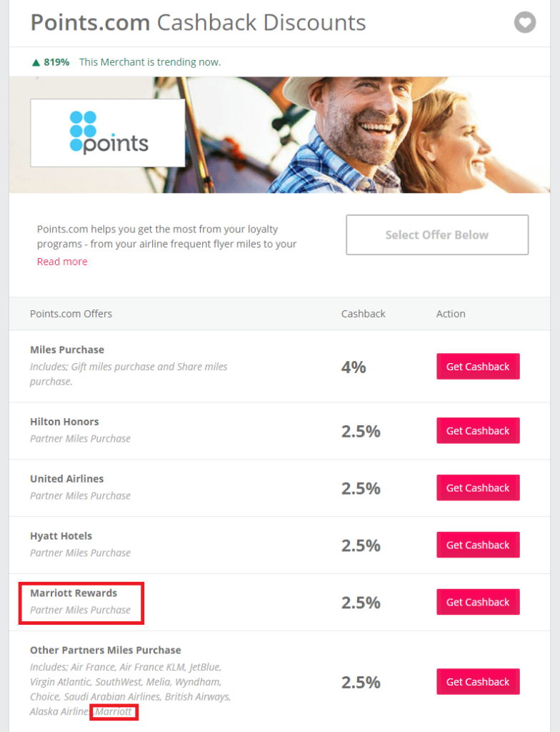Get Cashback for Hilton Honors
Image resolution: width=560 pixels, height=732 pixels.
(478, 431)
